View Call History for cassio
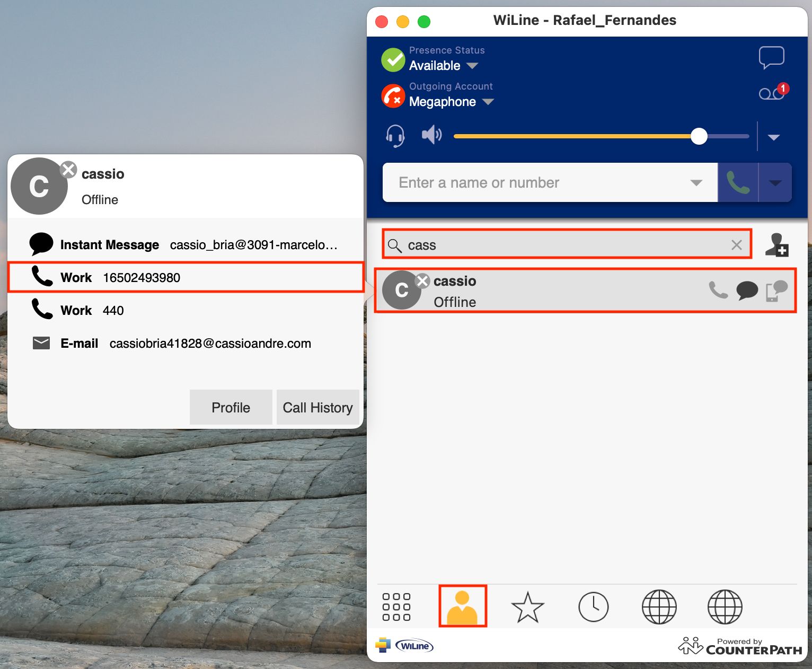The height and width of the screenshot is (669, 812). (x=317, y=407)
